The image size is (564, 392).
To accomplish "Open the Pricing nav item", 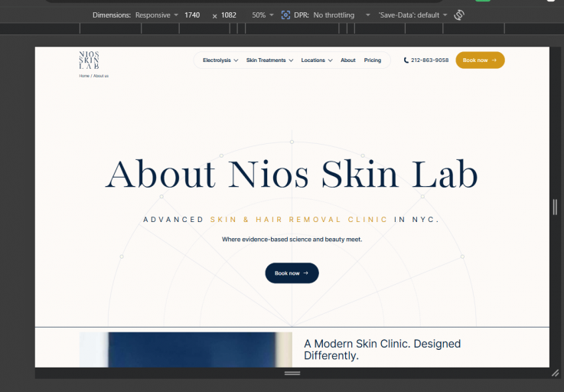I will [x=372, y=60].
